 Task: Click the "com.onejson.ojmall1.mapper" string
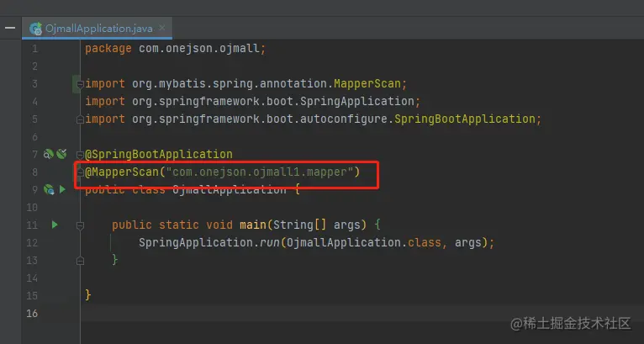(x=258, y=172)
